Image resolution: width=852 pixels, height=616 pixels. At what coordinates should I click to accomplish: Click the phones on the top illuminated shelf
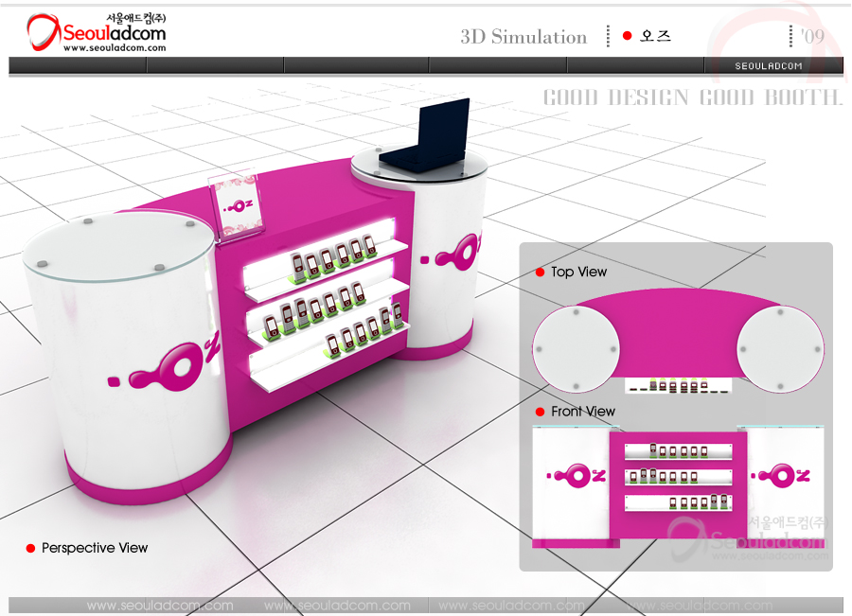point(331,257)
